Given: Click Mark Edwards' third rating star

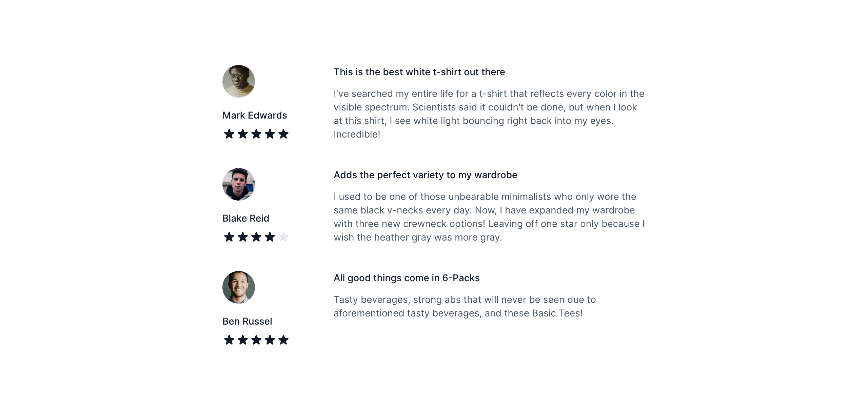Looking at the screenshot, I should point(256,134).
